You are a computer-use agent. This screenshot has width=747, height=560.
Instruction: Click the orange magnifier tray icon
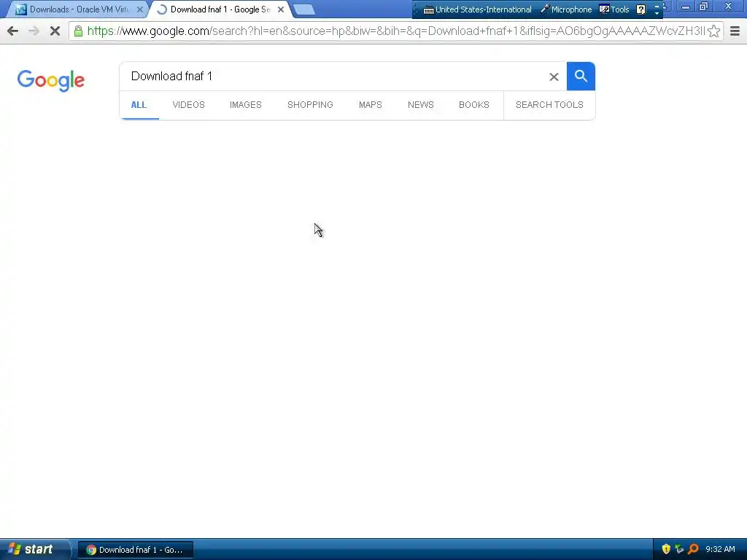(x=693, y=549)
